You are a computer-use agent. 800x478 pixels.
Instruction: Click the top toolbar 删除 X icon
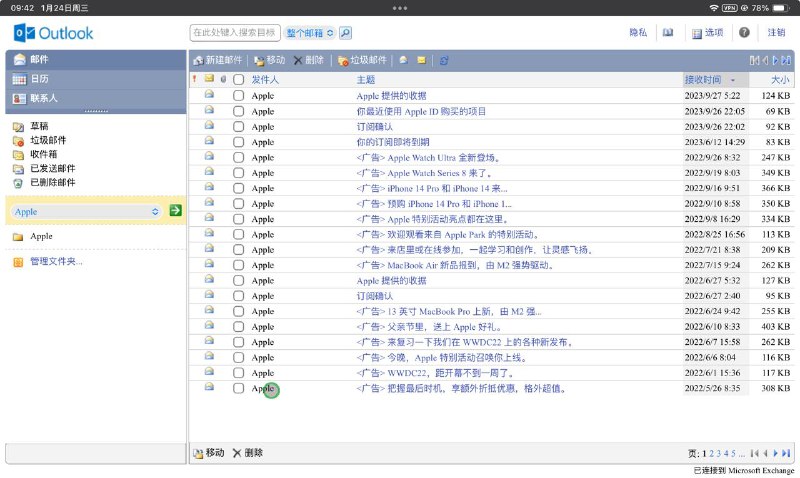pyautogui.click(x=298, y=60)
